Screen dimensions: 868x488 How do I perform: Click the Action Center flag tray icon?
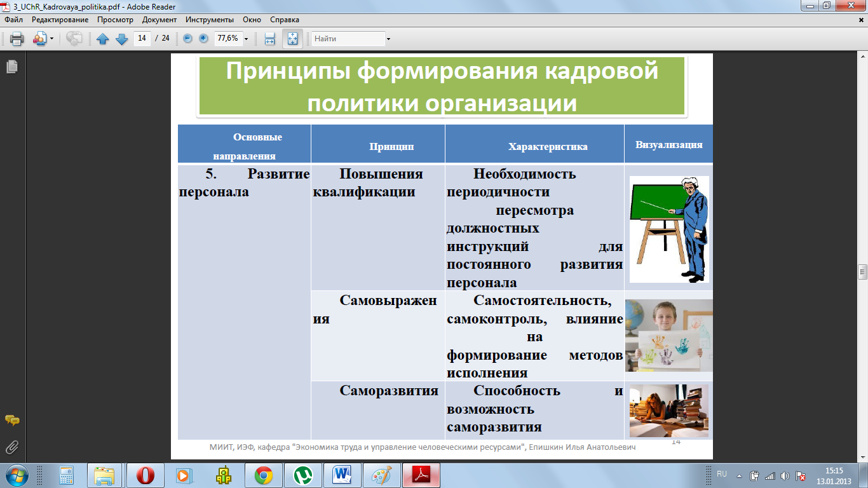[801, 475]
